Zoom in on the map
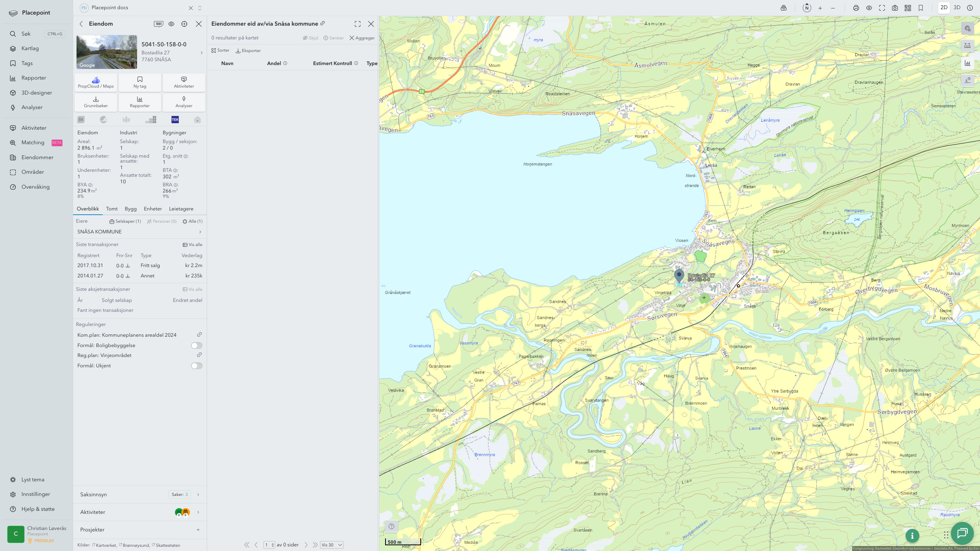 point(820,8)
